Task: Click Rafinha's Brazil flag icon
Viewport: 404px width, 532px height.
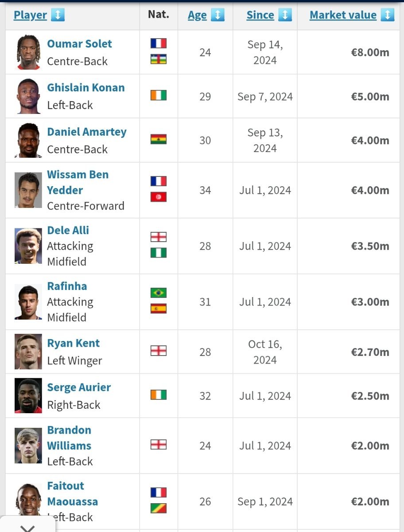Action: (x=159, y=293)
